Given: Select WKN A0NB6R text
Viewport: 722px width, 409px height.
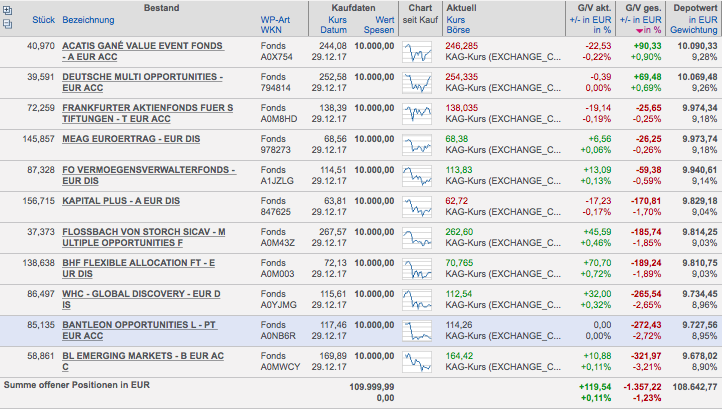Looking at the screenshot, I should [278, 336].
